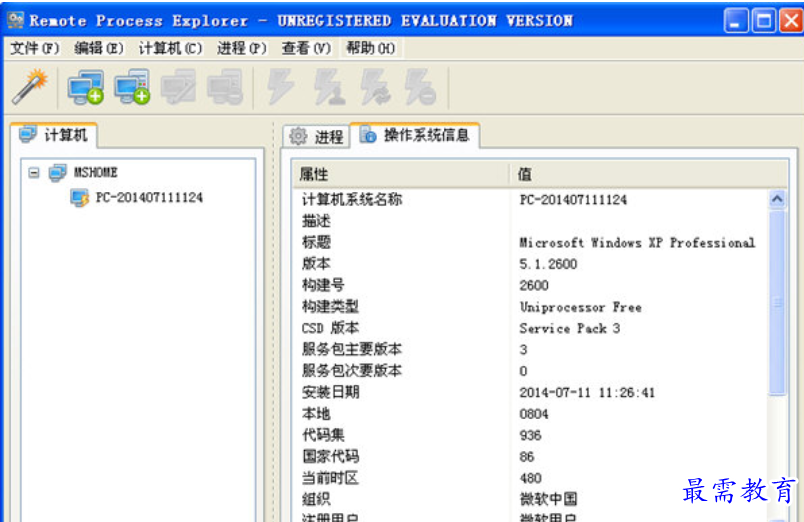Click the greyed lightning process icon
Image resolution: width=804 pixels, height=522 pixels.
pyautogui.click(x=281, y=87)
